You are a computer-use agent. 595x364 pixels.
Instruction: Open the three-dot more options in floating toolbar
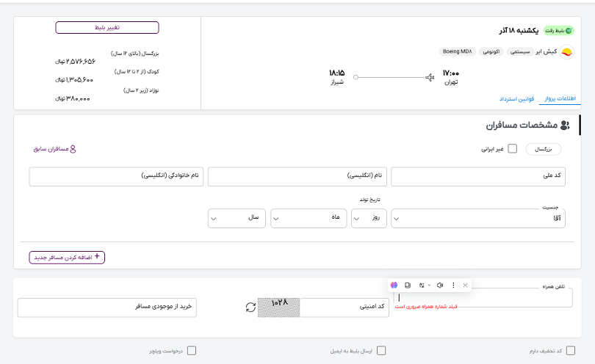point(453,285)
